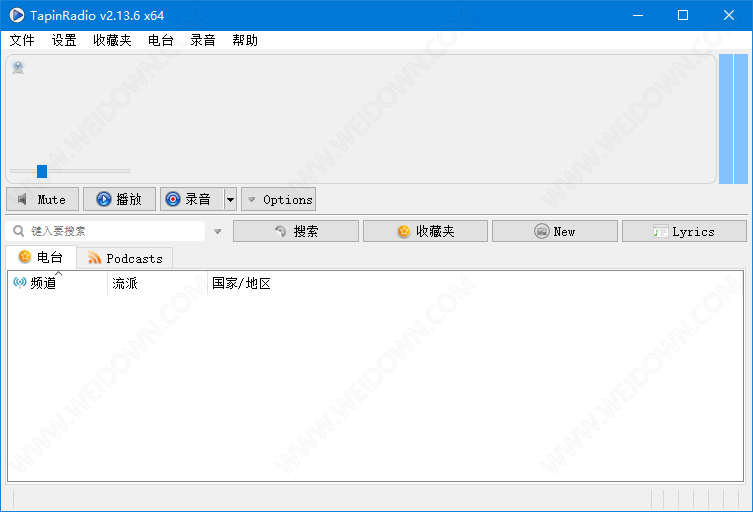Image resolution: width=753 pixels, height=512 pixels.
Task: Click the 搜索 search button
Action: [296, 232]
